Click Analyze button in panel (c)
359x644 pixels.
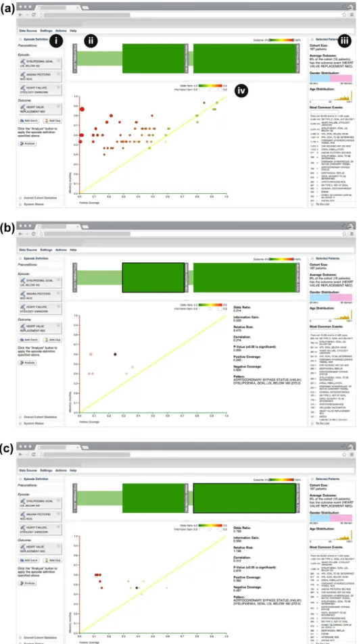coord(28,583)
